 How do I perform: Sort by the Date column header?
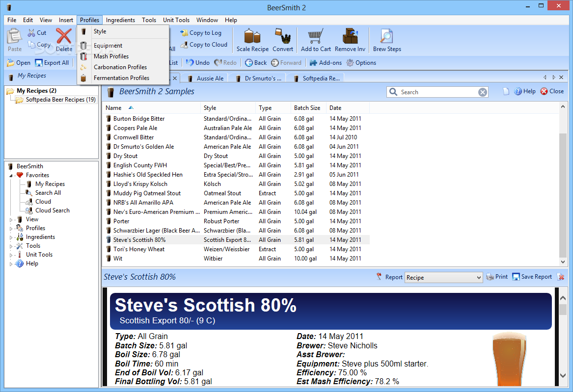348,107
